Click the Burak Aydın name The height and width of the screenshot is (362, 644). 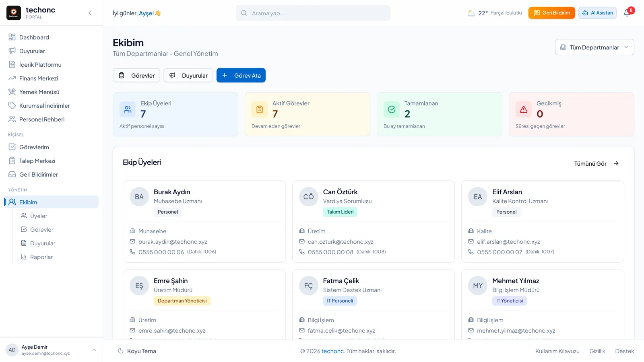tap(172, 192)
